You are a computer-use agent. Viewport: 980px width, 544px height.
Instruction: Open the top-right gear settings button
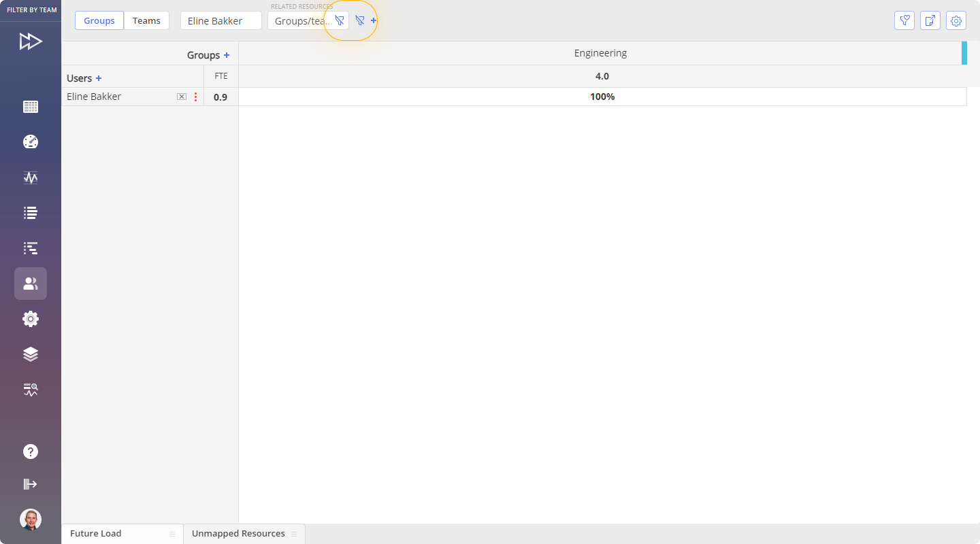956,20
